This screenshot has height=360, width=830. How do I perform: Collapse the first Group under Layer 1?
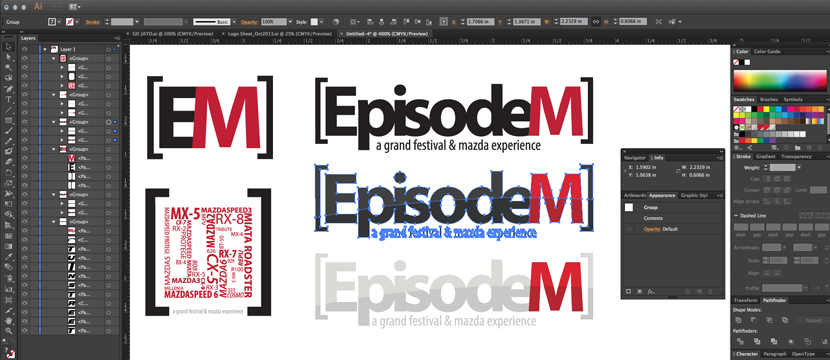pyautogui.click(x=54, y=58)
